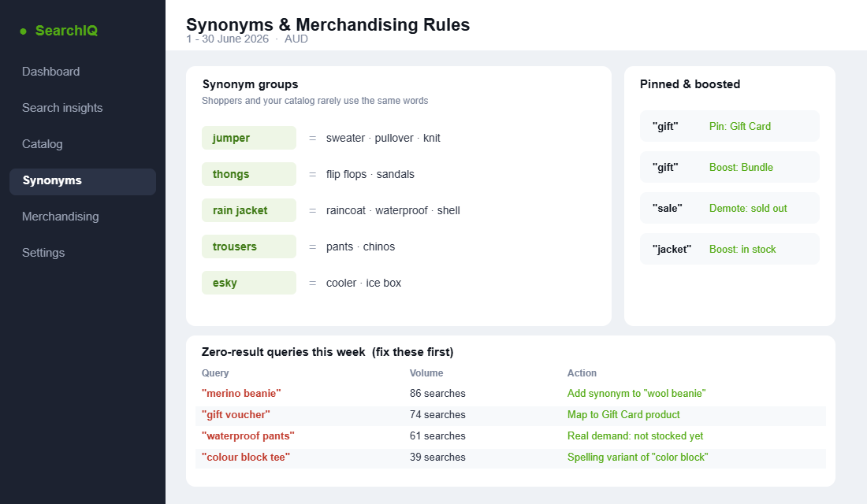867x504 pixels.
Task: Click "Map to Gift Card product" action
Action: point(623,414)
